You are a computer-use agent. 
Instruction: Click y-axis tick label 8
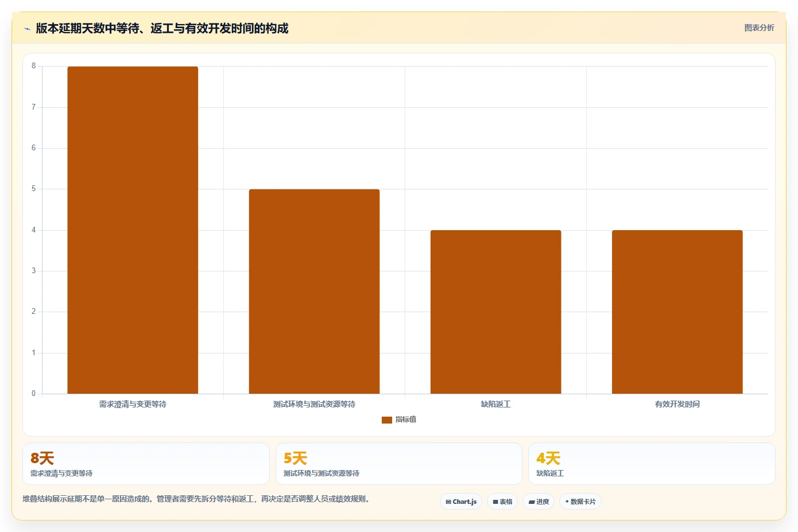[x=33, y=66]
